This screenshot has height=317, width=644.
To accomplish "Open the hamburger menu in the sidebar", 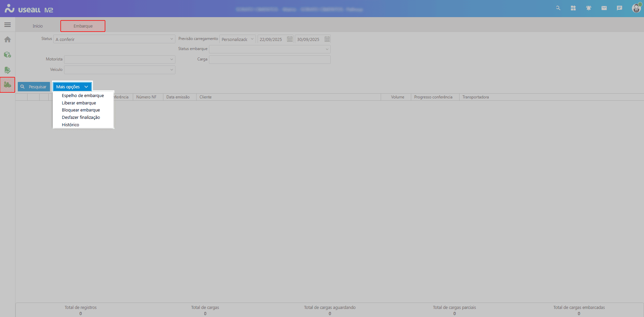I will pyautogui.click(x=7, y=25).
